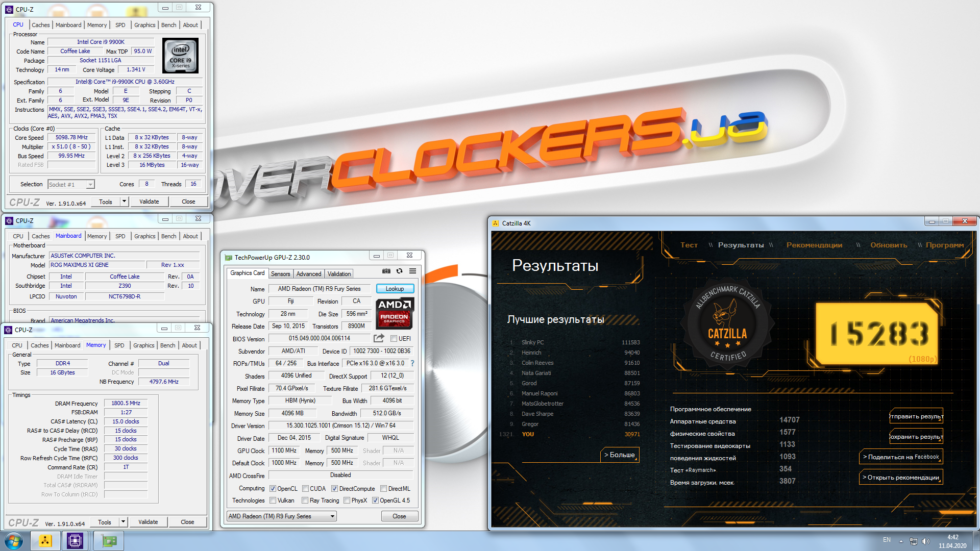Click the top CPU-Z window title icon
Viewport: 980px width, 551px height.
coord(9,9)
